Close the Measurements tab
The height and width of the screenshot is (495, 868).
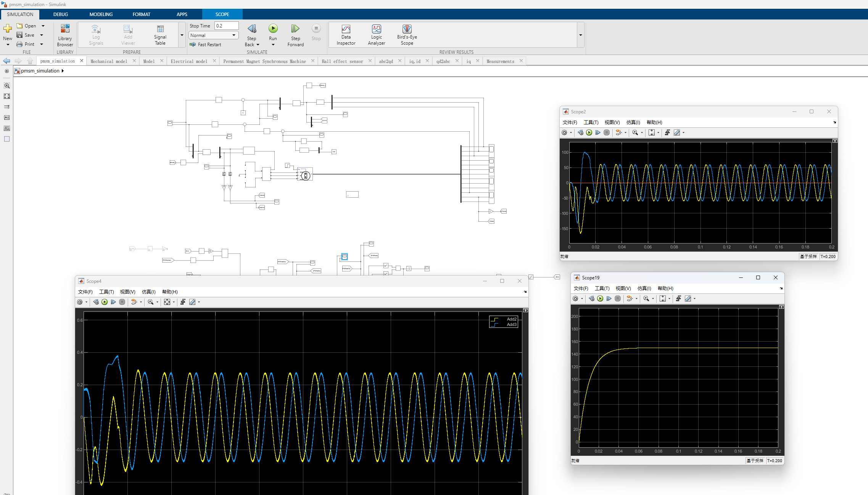(521, 61)
